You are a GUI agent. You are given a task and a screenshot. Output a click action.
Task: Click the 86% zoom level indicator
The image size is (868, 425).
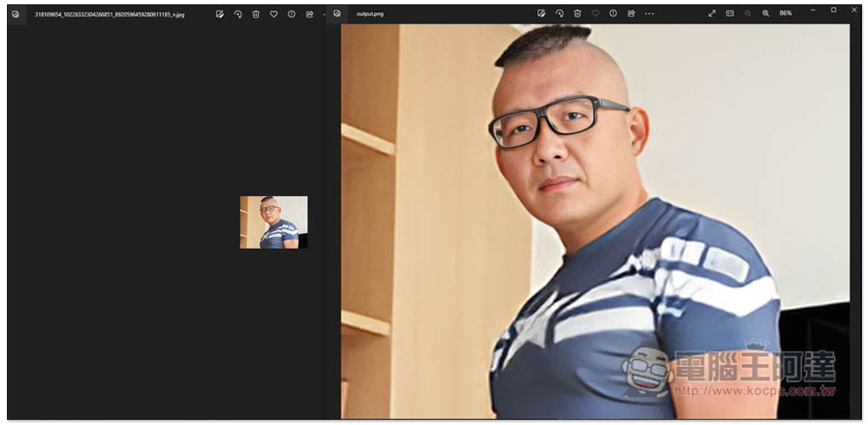(786, 14)
